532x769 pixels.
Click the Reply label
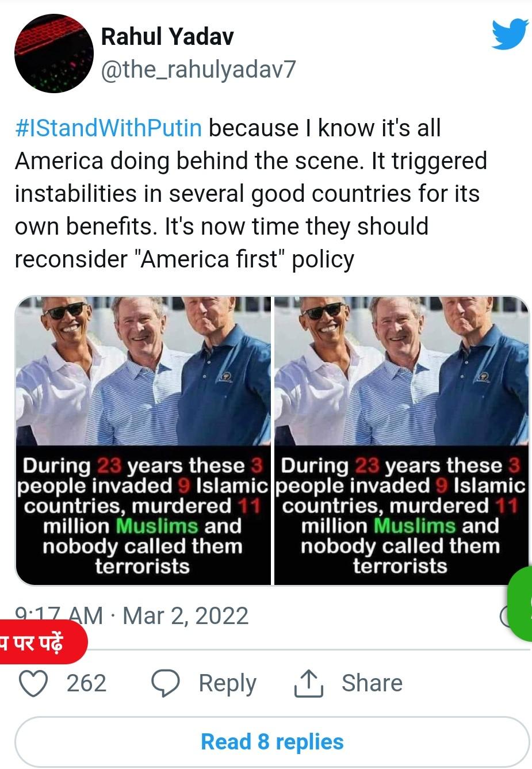pyautogui.click(x=227, y=683)
